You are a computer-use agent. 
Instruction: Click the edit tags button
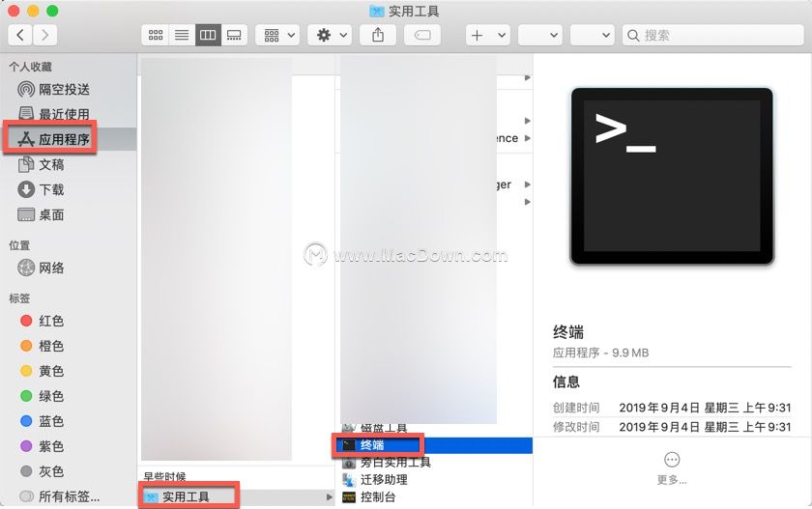coord(422,35)
